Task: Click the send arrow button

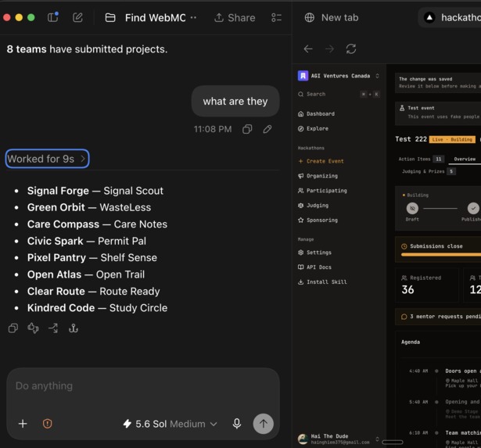Action: pyautogui.click(x=264, y=424)
